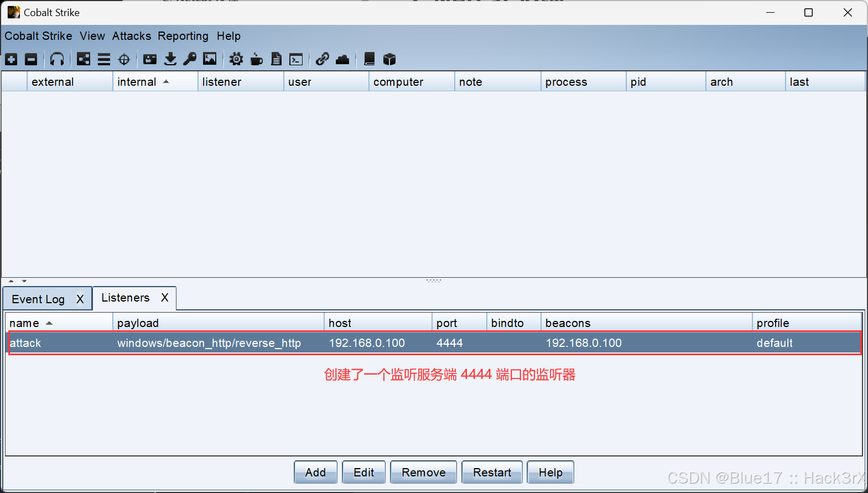Viewport: 868px width, 493px height.
Task: Show the Target Table crosshair icon
Action: pyautogui.click(x=124, y=59)
